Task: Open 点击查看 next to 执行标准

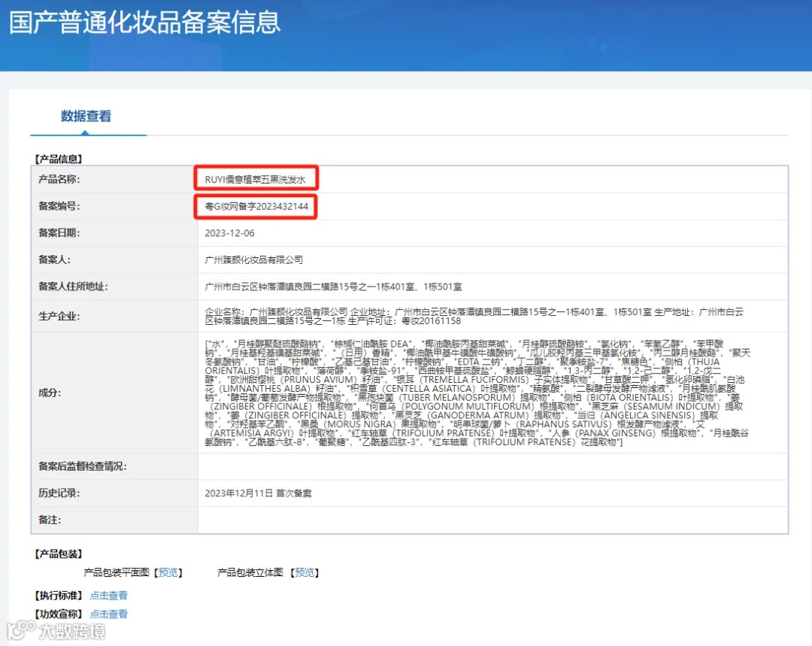Action: (109, 595)
